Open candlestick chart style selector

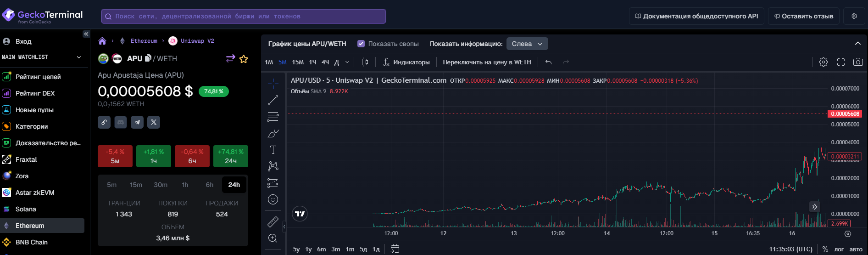tap(365, 62)
